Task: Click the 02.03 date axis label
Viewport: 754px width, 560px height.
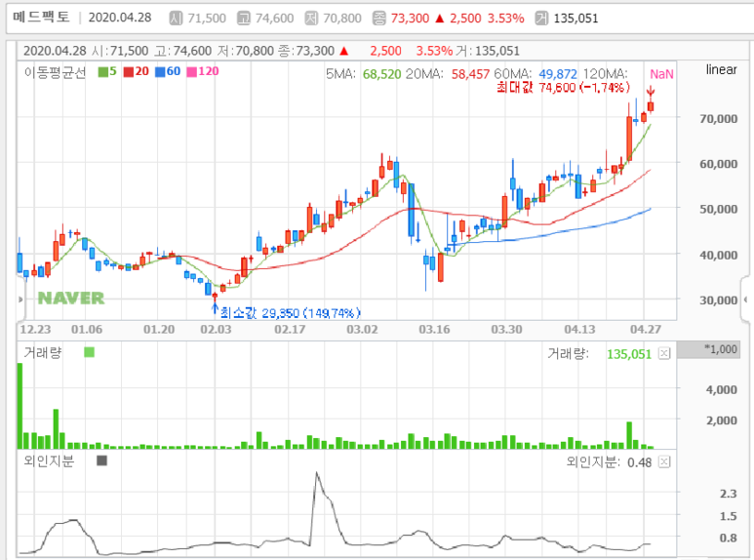Action: point(216,330)
